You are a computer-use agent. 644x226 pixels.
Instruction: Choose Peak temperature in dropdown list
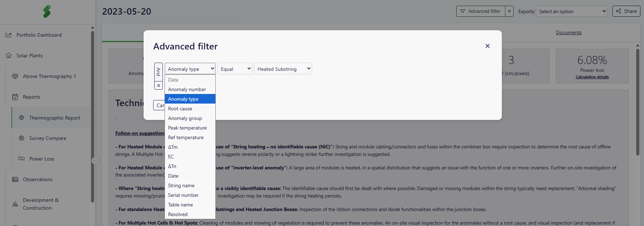click(x=187, y=128)
